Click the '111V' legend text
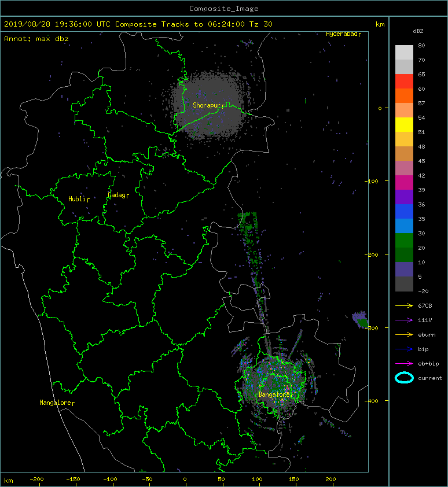448x487 pixels. [x=425, y=320]
